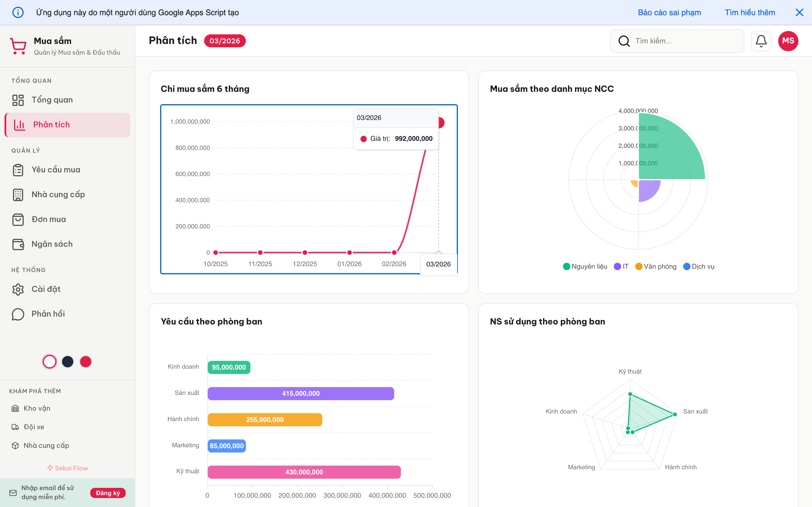Open the Đội xe menu entry

coord(16,426)
